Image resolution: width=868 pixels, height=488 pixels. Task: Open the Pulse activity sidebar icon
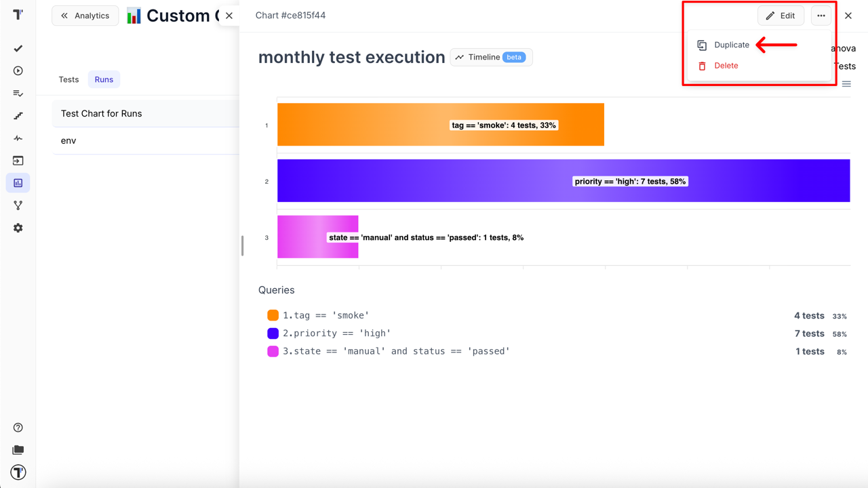pyautogui.click(x=18, y=138)
